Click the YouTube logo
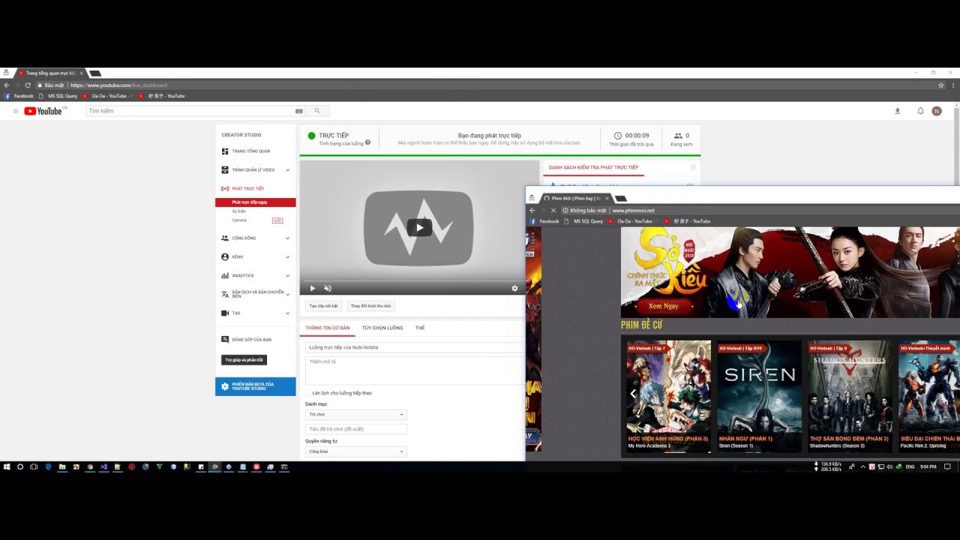The image size is (960, 540). click(x=43, y=111)
